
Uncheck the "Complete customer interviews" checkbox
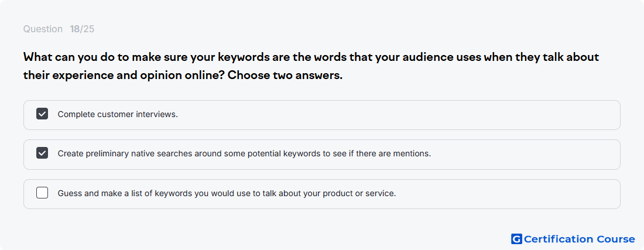(42, 114)
